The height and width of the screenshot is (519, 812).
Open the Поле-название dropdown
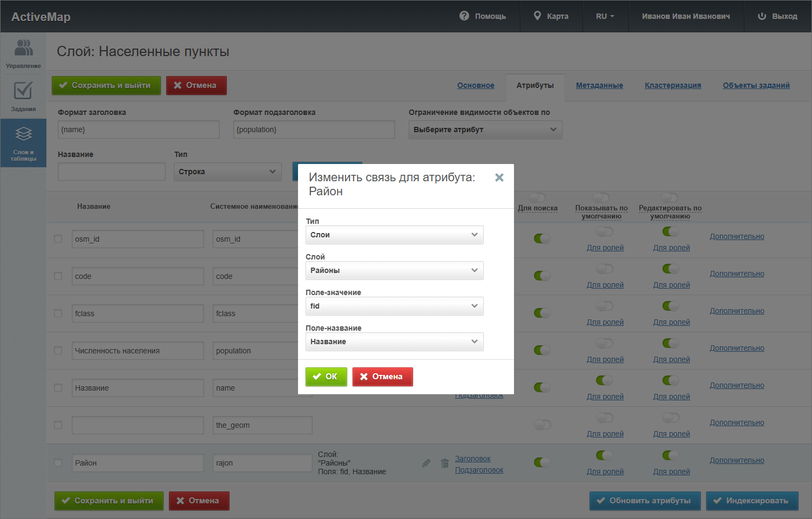(x=394, y=342)
